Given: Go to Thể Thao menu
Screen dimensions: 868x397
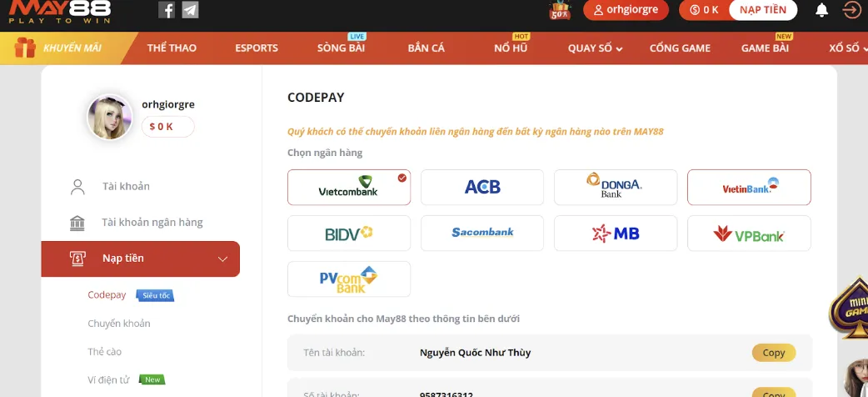Looking at the screenshot, I should [x=172, y=48].
